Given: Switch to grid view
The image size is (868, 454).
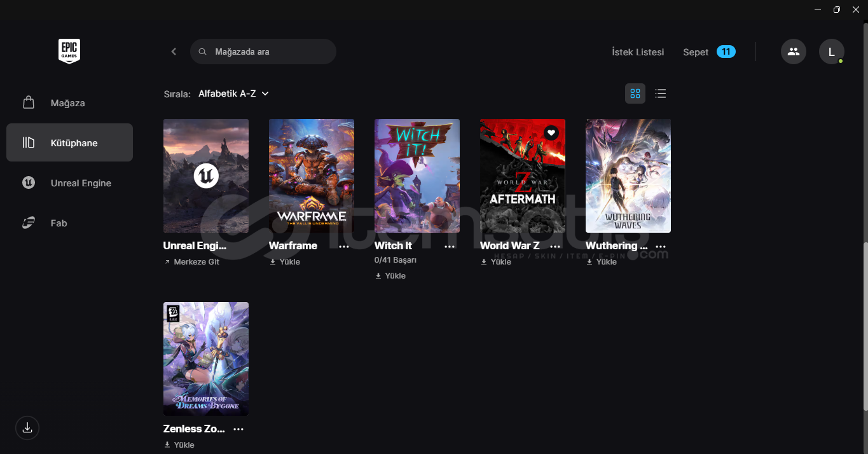Looking at the screenshot, I should pyautogui.click(x=635, y=93).
